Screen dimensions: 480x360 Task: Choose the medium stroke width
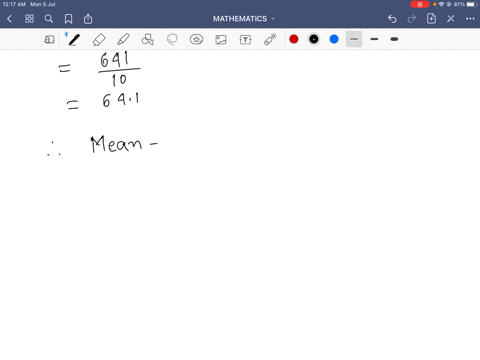[x=374, y=39]
